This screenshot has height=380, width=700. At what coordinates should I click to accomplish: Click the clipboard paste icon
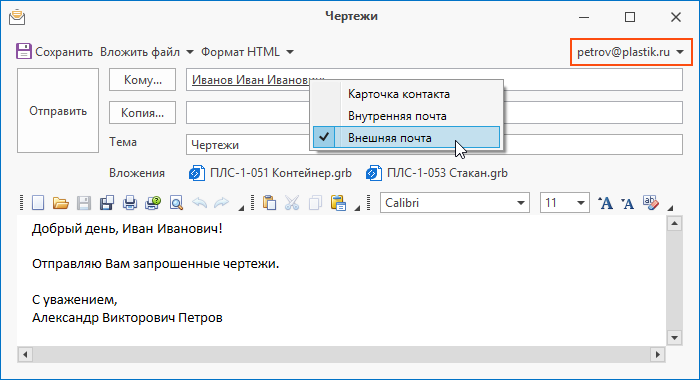(269, 203)
